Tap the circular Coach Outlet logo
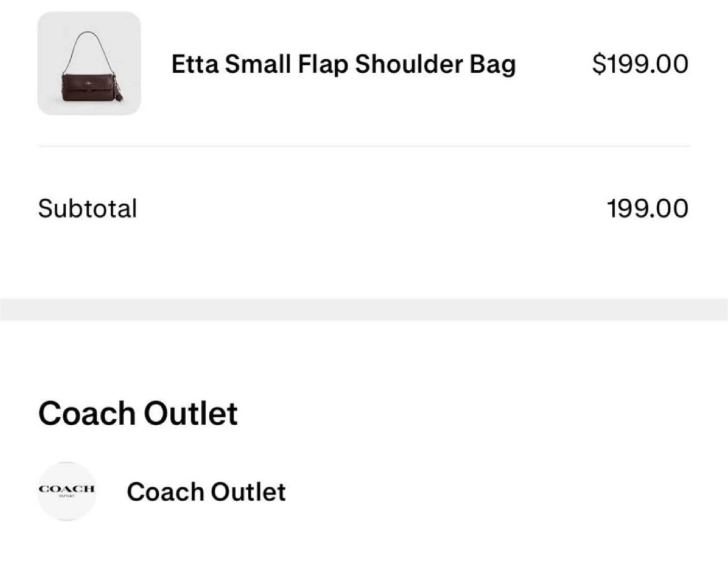This screenshot has width=728, height=582. pyautogui.click(x=67, y=491)
